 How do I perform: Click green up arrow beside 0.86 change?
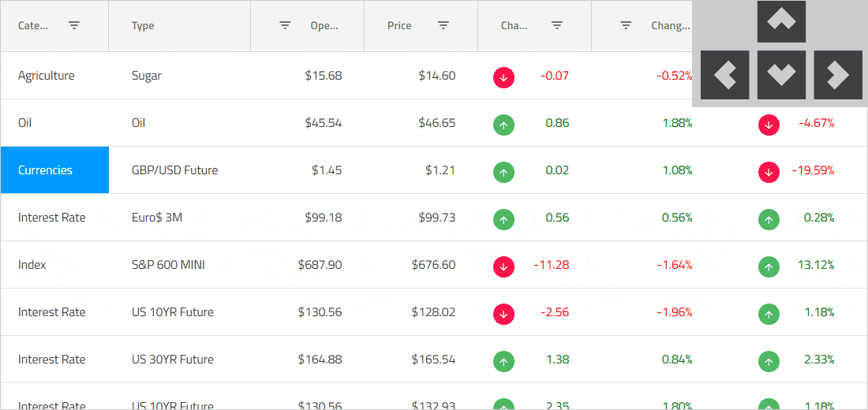point(504,124)
